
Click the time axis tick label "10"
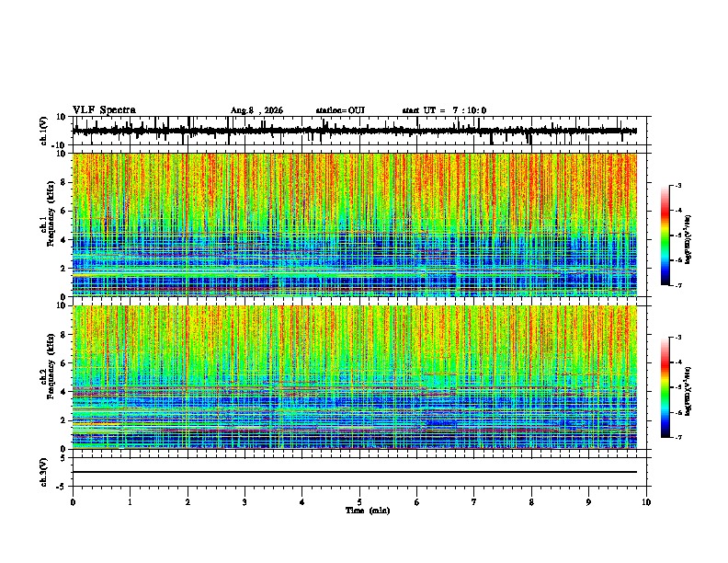click(x=646, y=502)
